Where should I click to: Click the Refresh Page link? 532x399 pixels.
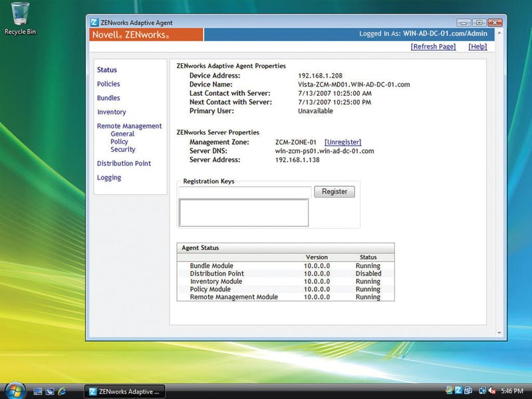434,47
